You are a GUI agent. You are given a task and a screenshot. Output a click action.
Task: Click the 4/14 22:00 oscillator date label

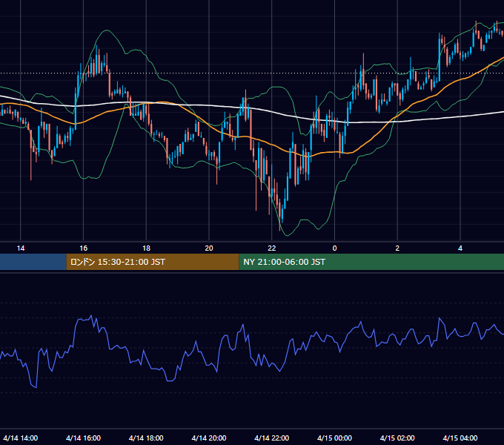point(272,438)
